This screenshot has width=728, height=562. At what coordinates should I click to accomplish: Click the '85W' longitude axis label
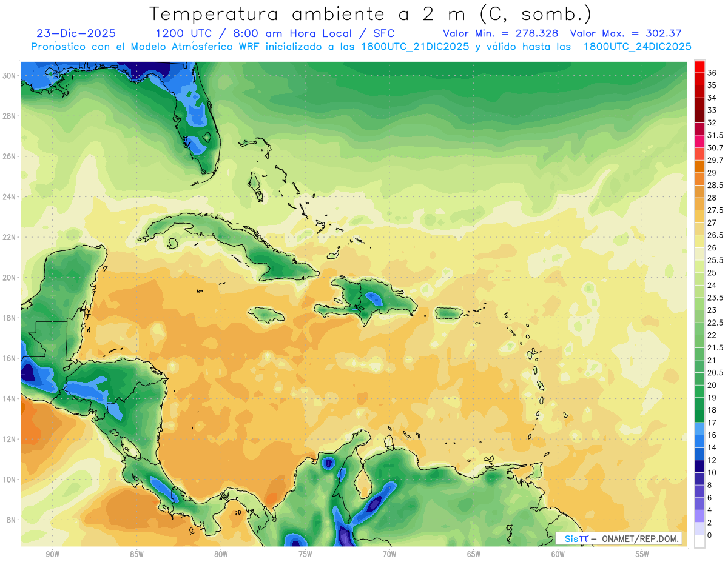coord(136,554)
